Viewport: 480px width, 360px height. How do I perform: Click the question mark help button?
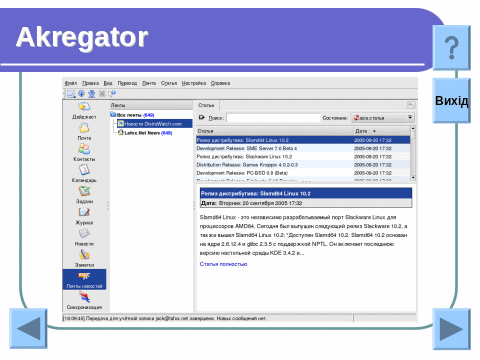pos(452,48)
